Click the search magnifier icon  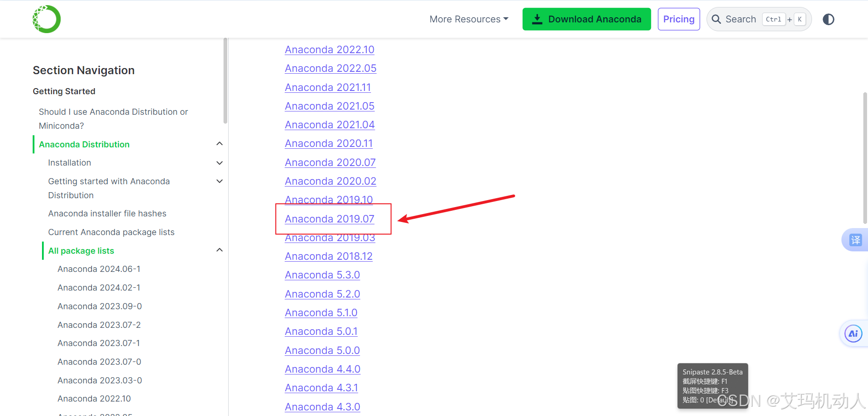[x=716, y=19]
